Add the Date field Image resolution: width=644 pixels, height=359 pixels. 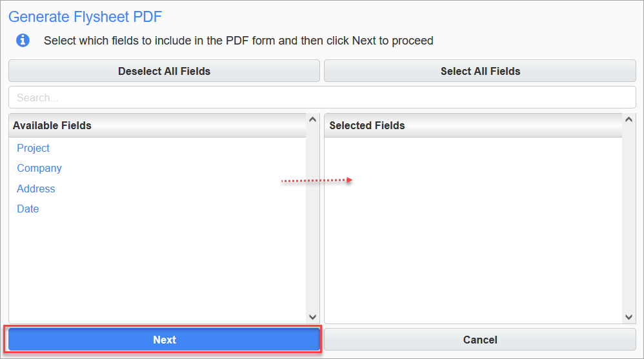coord(28,209)
